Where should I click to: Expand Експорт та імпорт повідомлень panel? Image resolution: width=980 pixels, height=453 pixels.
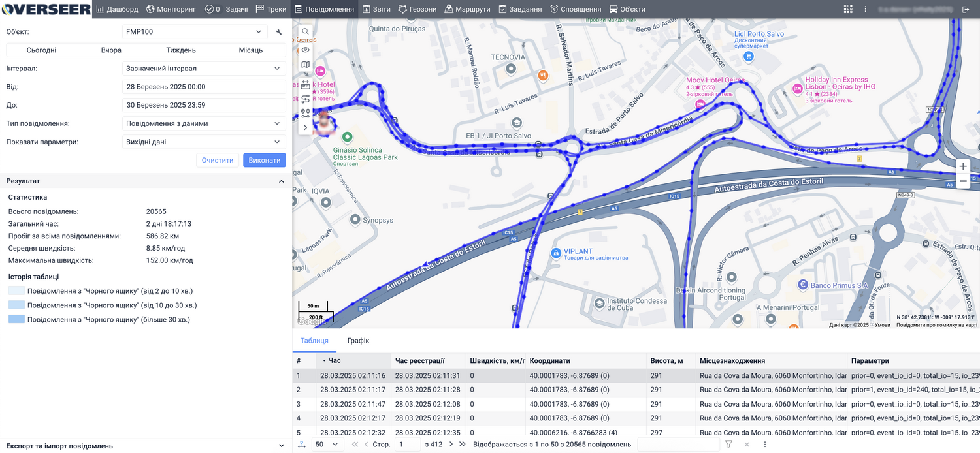pyautogui.click(x=282, y=446)
